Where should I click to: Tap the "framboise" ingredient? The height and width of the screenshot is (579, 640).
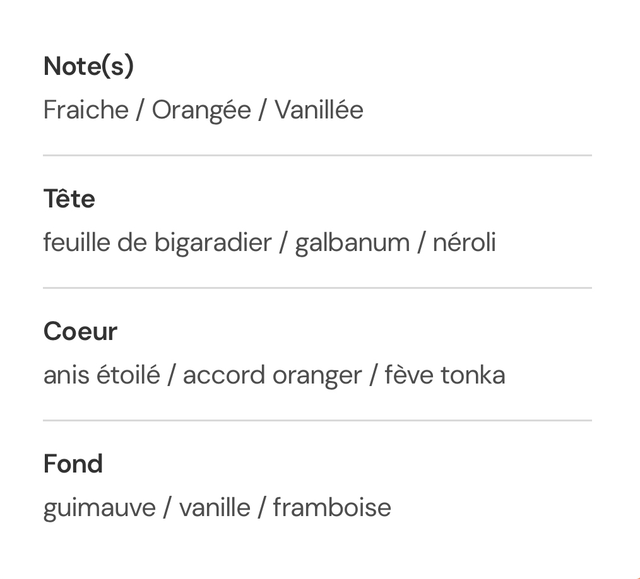coord(331,508)
